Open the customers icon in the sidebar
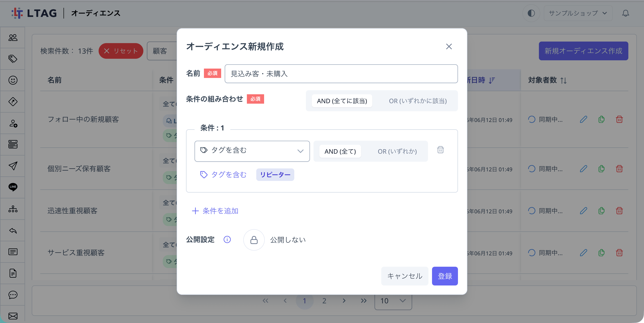The image size is (644, 323). [x=13, y=38]
